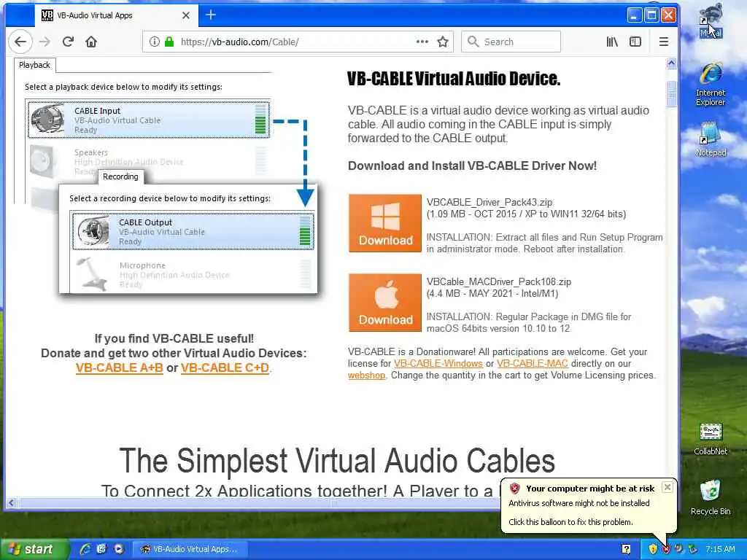Open a new browser tab
This screenshot has height=560, width=747.
pos(211,15)
